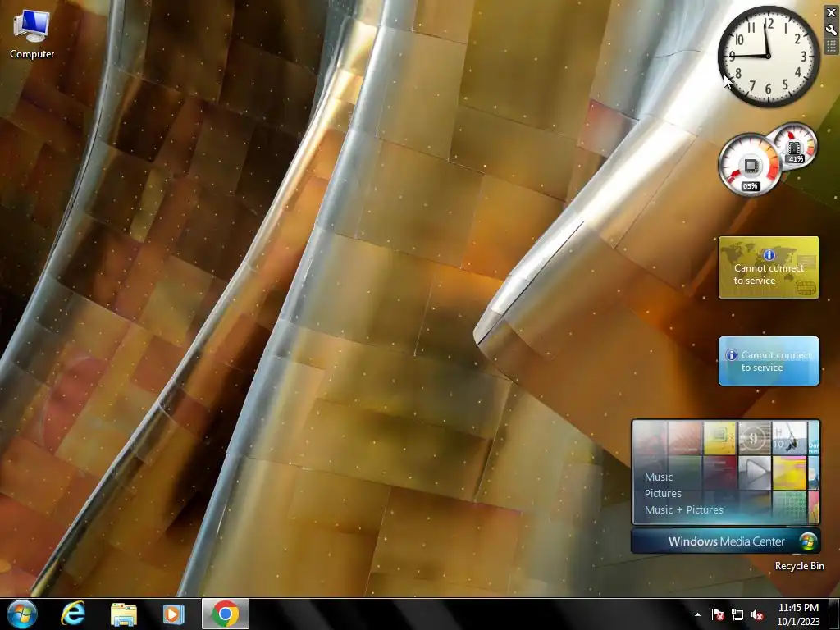
Task: Click the yellow currency gadget
Action: click(769, 267)
